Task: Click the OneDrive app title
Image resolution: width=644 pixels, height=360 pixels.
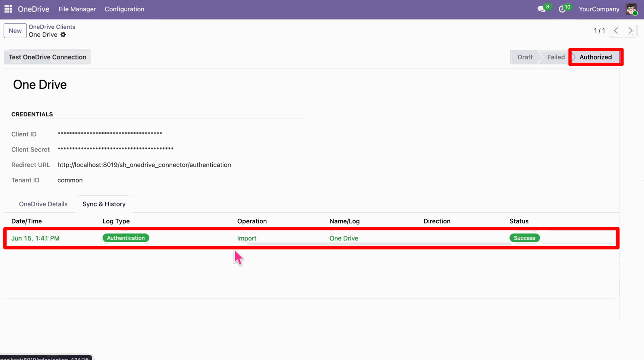Action: pos(34,9)
